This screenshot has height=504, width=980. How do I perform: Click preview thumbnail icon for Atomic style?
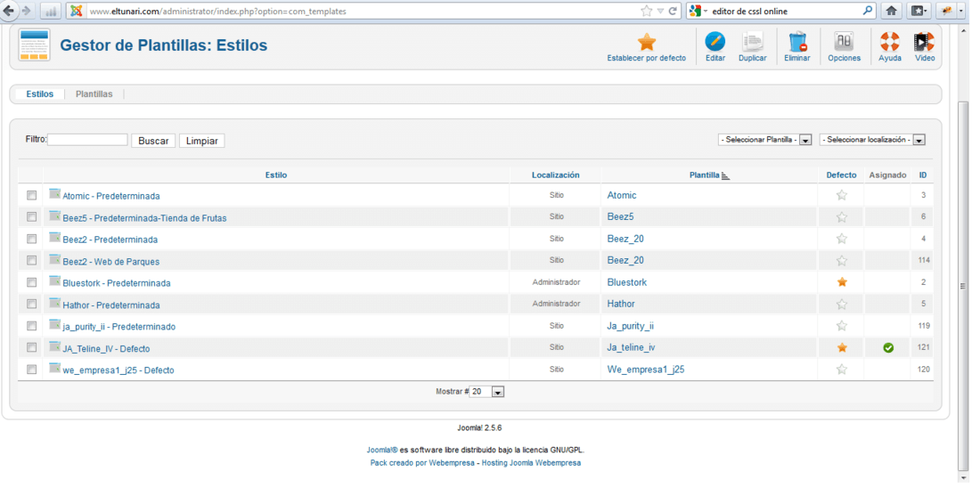point(55,194)
